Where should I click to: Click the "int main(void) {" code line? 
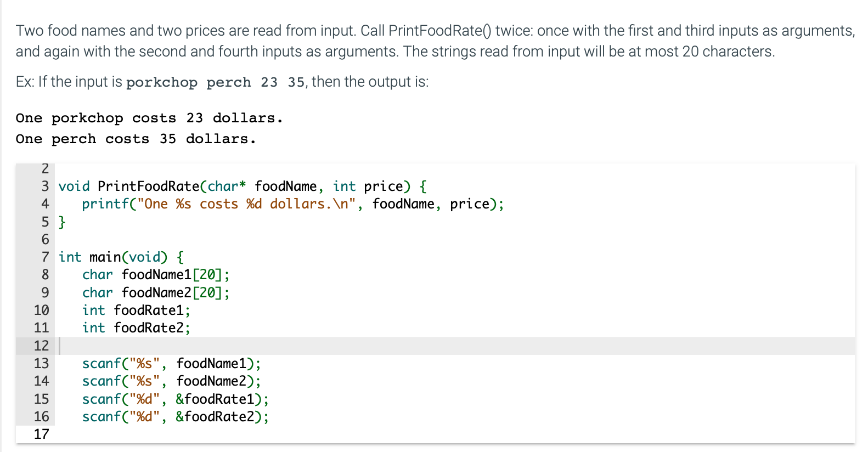click(x=121, y=257)
